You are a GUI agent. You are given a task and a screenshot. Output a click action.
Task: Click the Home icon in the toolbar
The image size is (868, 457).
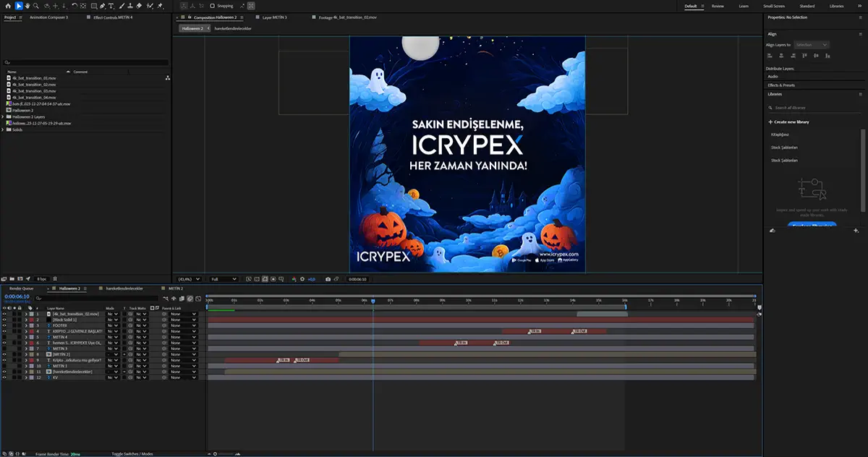tap(8, 6)
